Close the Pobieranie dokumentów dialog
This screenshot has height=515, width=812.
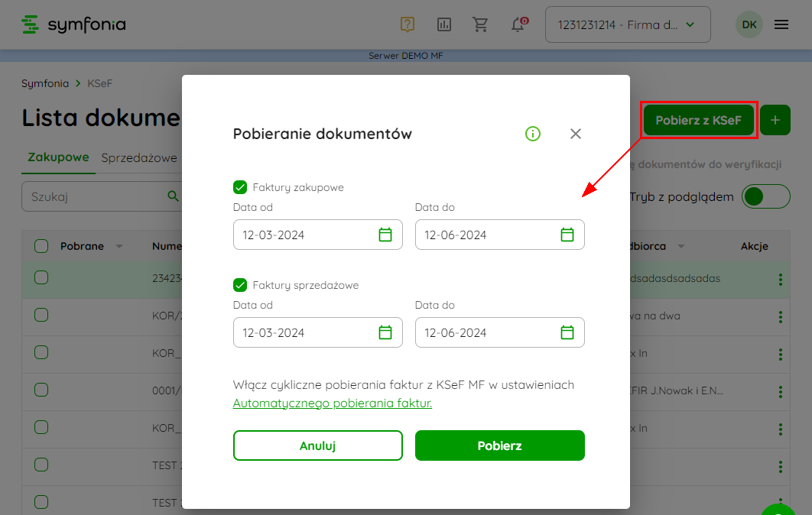(x=576, y=134)
